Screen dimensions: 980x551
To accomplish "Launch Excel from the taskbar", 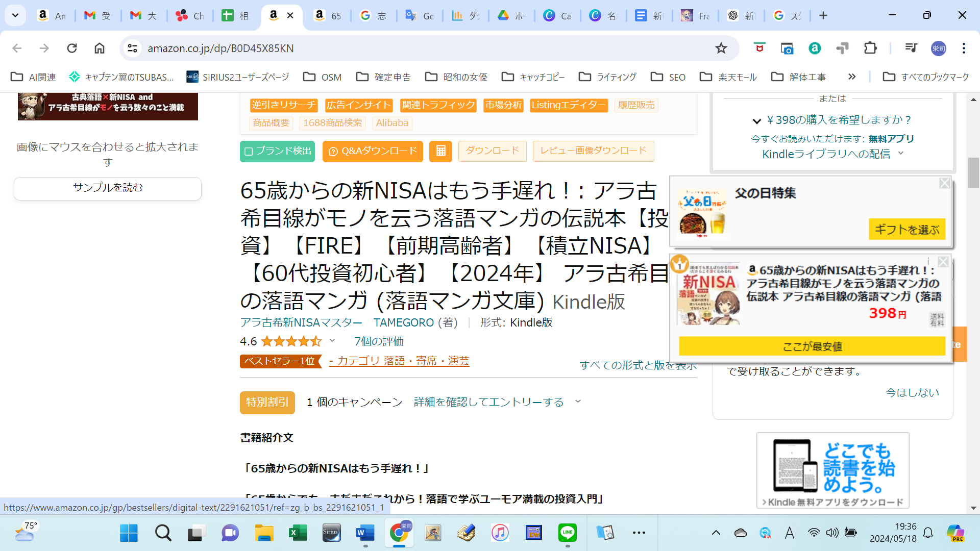I will 298,533.
